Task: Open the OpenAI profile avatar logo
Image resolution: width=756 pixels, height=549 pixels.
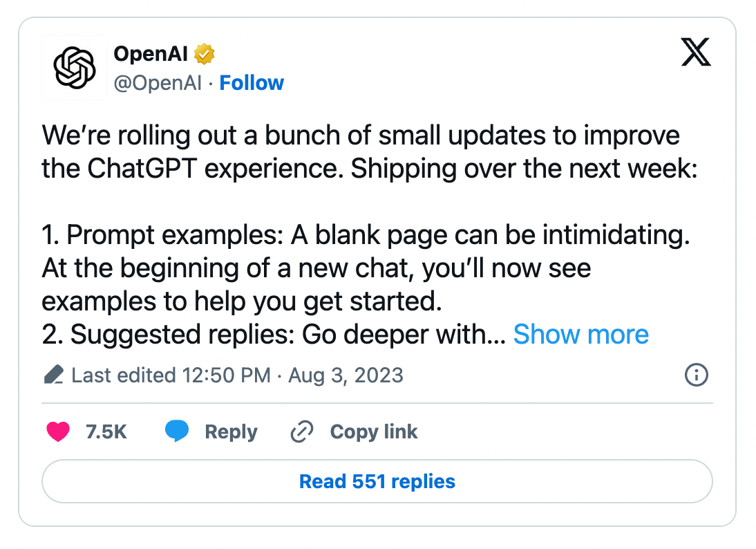Action: click(74, 68)
